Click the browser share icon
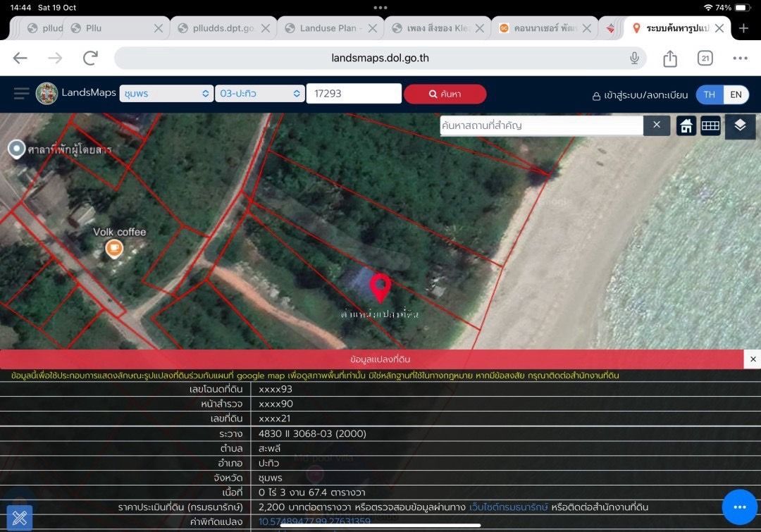 pos(670,58)
